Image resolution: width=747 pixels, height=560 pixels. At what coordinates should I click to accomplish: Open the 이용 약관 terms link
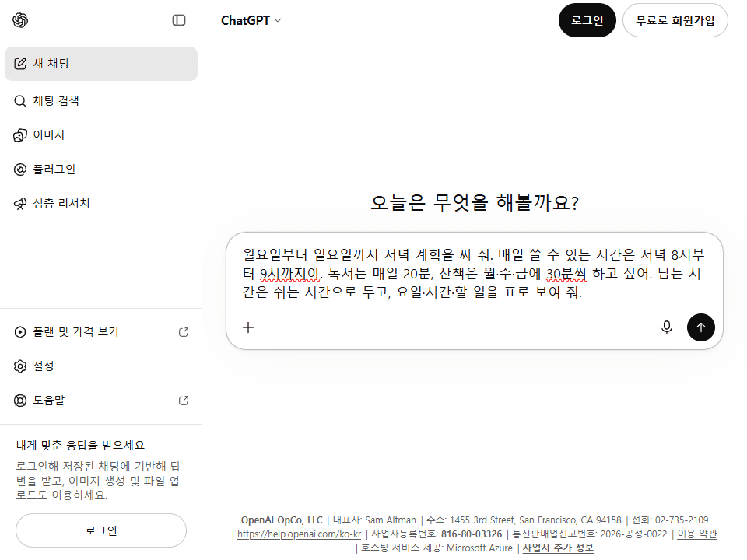point(697,534)
